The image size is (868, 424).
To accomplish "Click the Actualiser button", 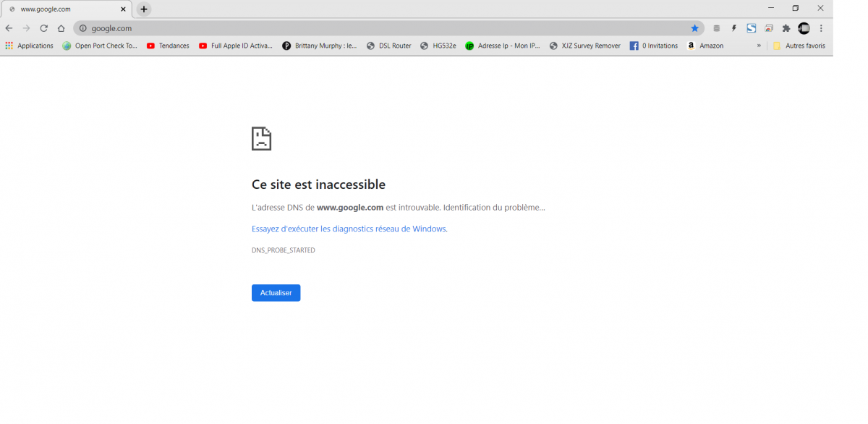I will click(x=276, y=293).
